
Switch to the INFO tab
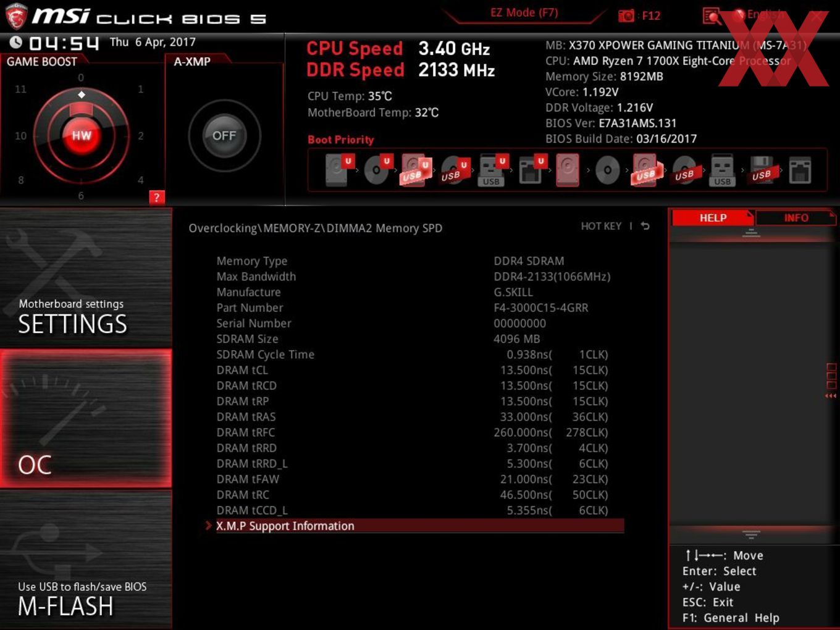pyautogui.click(x=796, y=217)
